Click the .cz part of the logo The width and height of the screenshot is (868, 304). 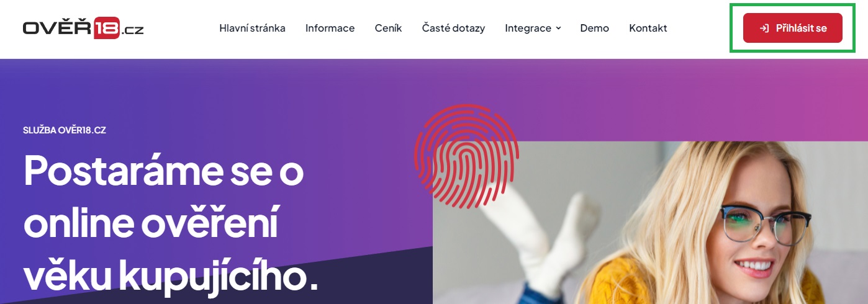pos(132,29)
